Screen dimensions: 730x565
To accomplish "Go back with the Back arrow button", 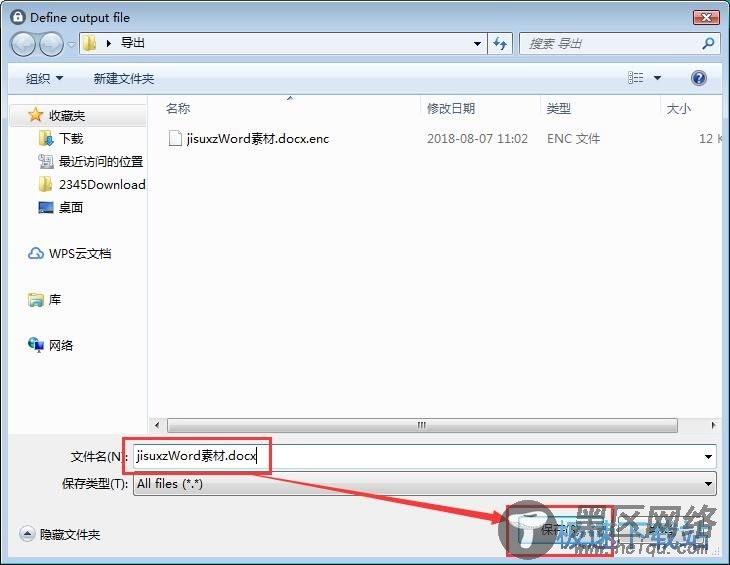I will pyautogui.click(x=22, y=45).
